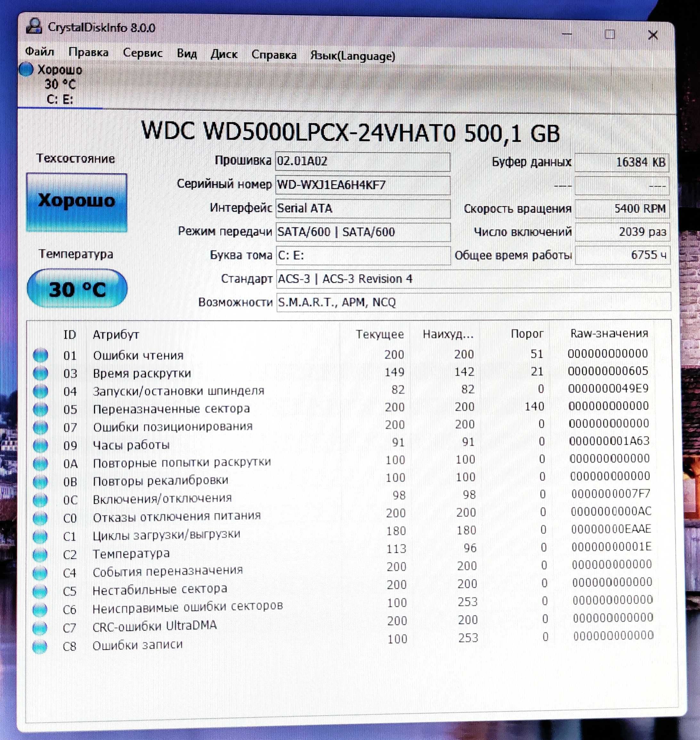The height and width of the screenshot is (740, 700).
Task: Select the Ошибки чтения attribute name
Action: pos(138,355)
